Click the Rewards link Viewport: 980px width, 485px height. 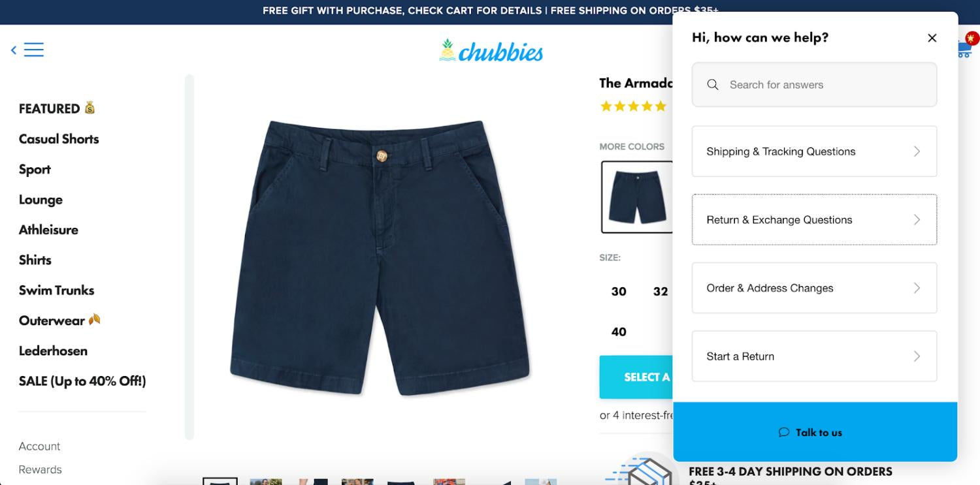[x=41, y=469]
